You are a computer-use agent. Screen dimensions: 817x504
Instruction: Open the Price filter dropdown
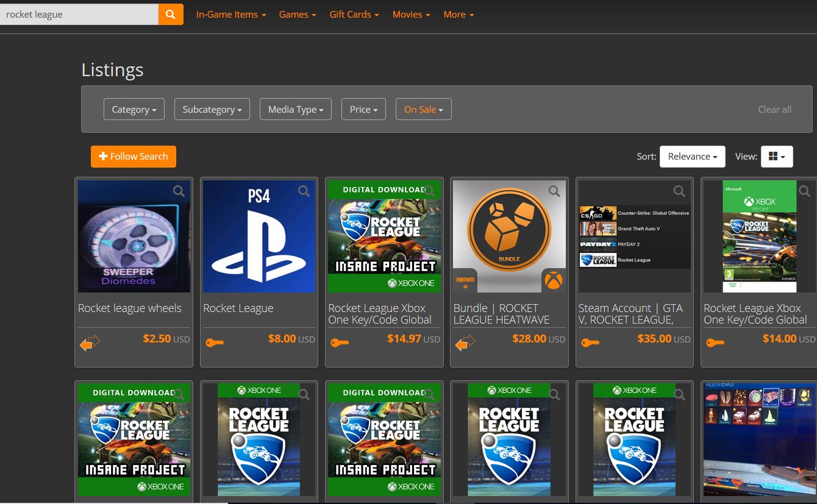pyautogui.click(x=363, y=109)
